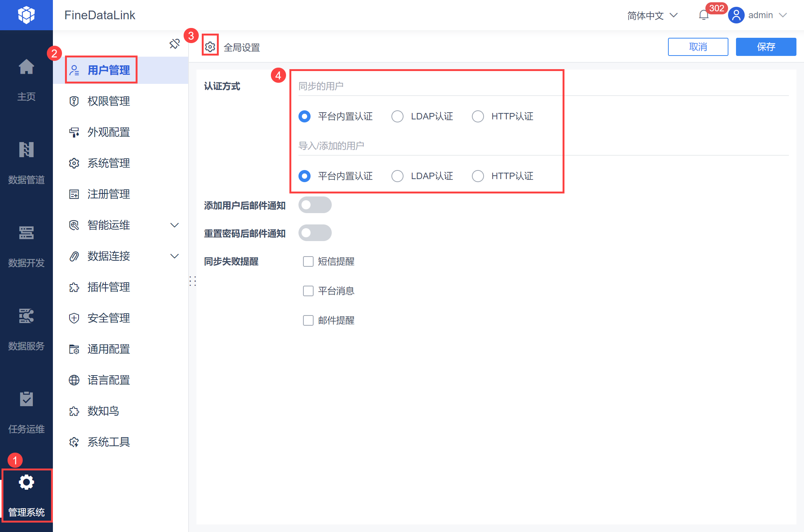
Task: Expand the 数据连接 submenu arrow
Action: point(174,256)
